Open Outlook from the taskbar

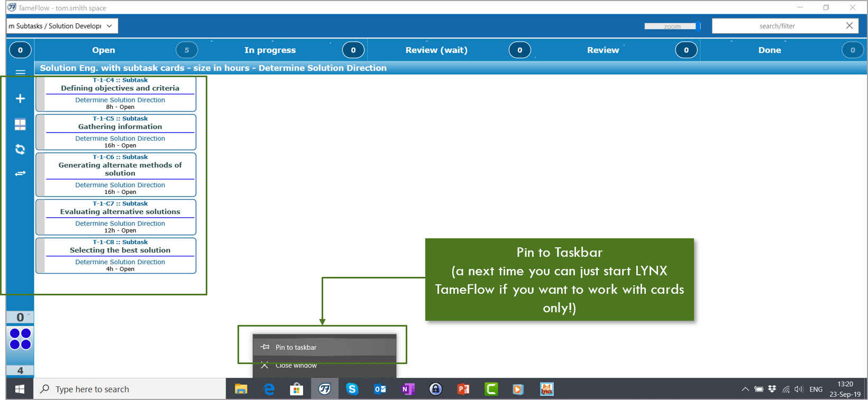click(x=380, y=389)
